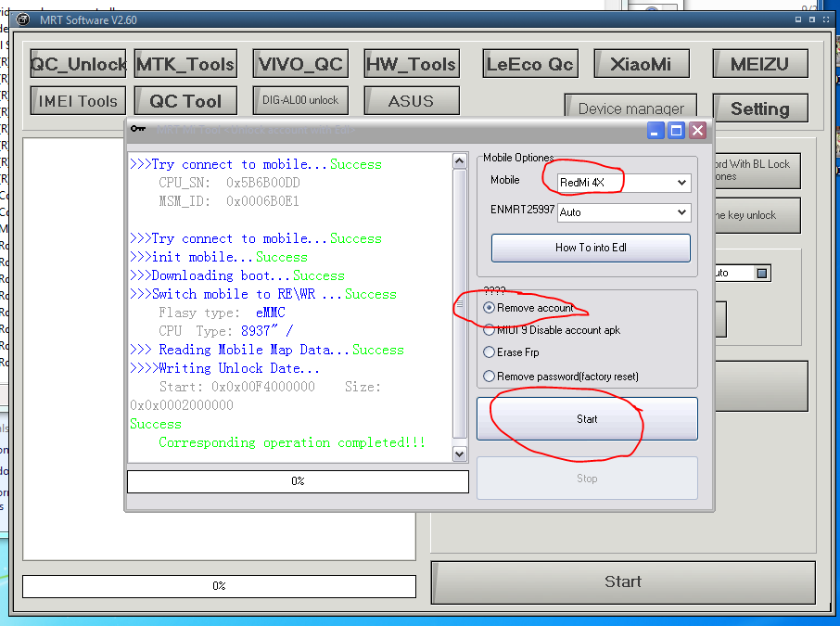Open the ASUS module

pyautogui.click(x=412, y=101)
